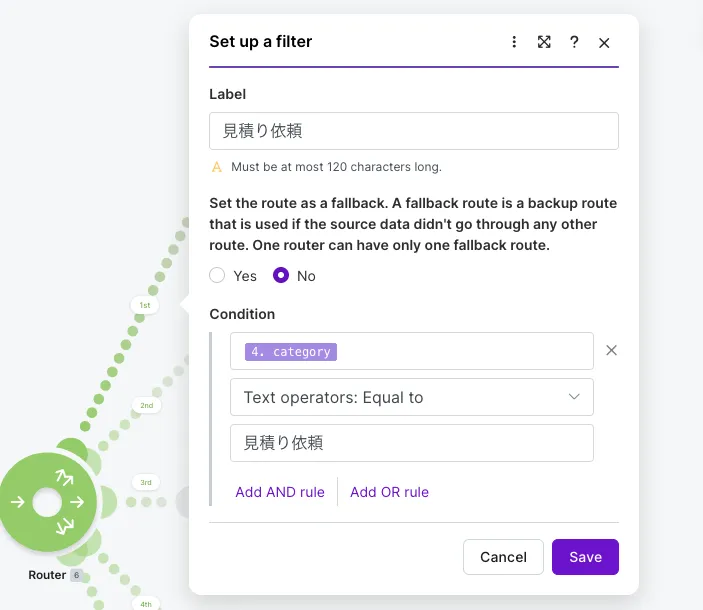Expand the filter dialog with the fullscreen icon
Screen dimensions: 703x610
pyautogui.click(x=544, y=42)
